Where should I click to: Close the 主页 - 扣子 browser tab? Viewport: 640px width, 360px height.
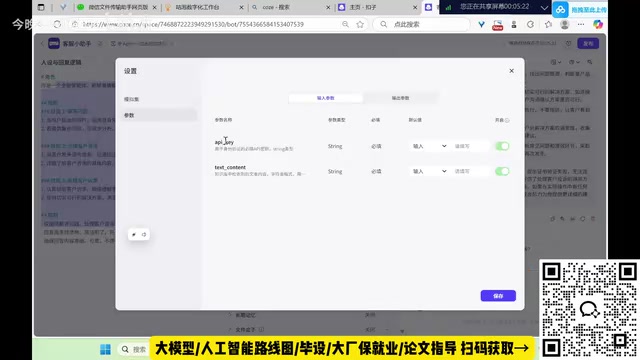415,7
